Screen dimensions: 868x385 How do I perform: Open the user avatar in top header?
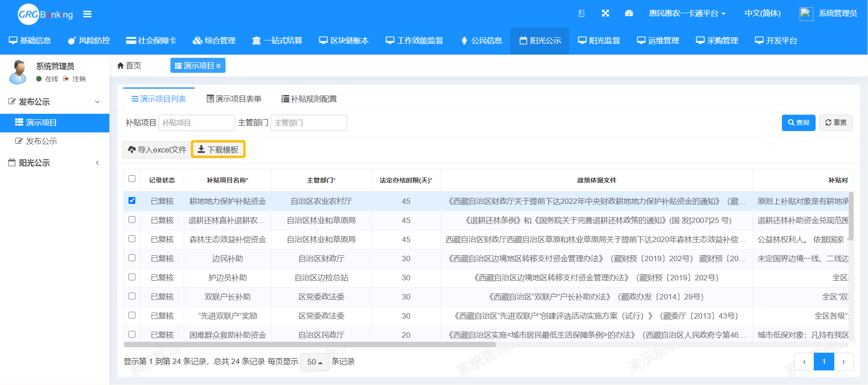point(806,14)
